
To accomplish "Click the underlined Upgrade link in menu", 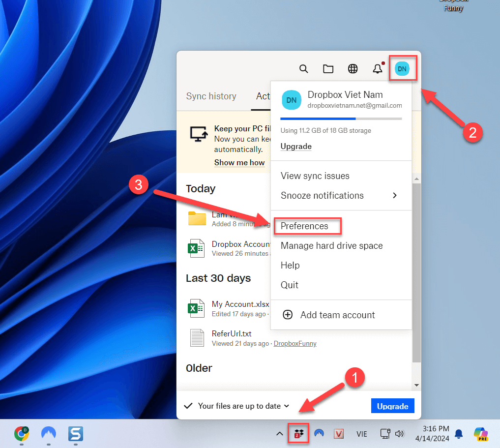I will (x=296, y=147).
